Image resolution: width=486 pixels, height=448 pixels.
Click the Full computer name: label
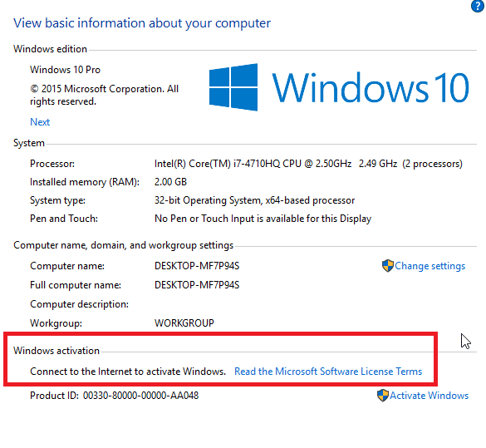[76, 285]
